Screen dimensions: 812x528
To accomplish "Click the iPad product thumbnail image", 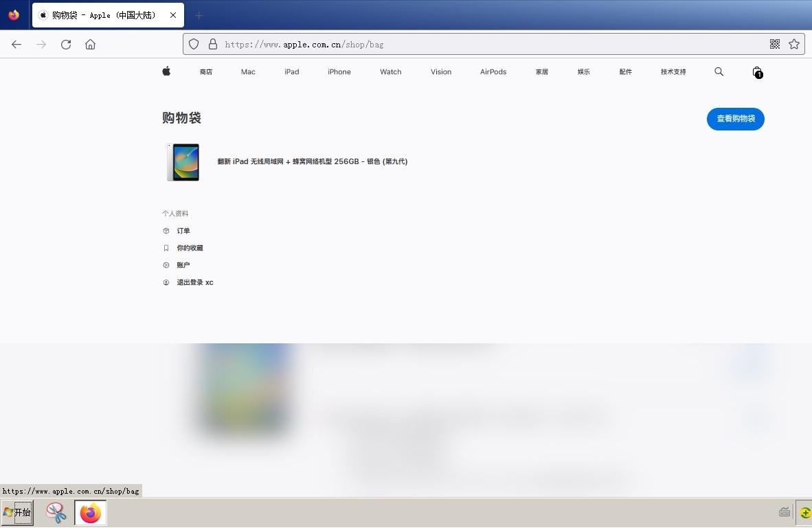I will (183, 163).
